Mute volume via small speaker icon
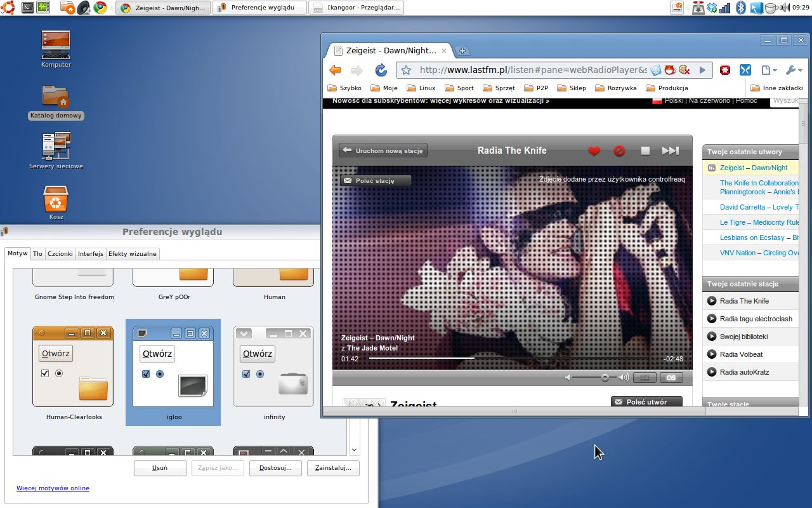The image size is (812, 508). click(568, 377)
